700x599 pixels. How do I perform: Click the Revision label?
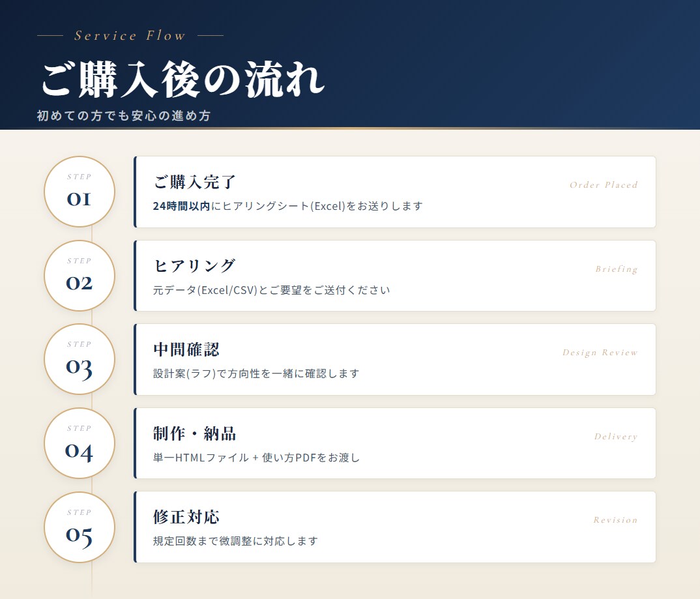click(x=615, y=520)
